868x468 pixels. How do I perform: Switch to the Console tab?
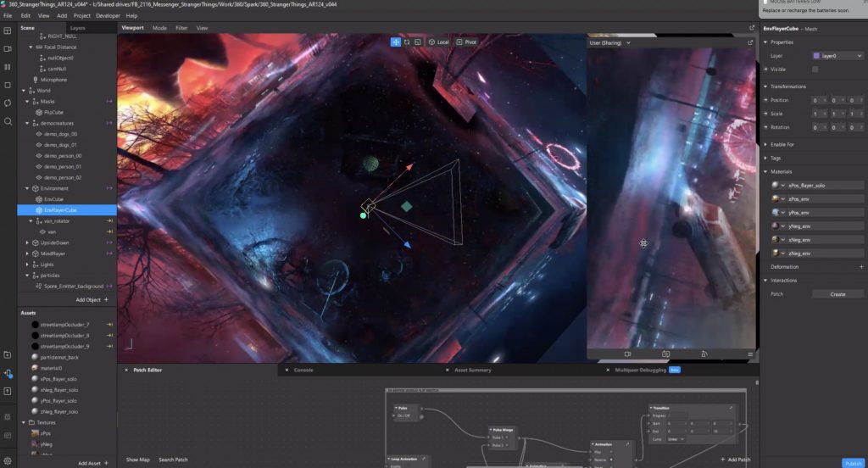tap(303, 370)
